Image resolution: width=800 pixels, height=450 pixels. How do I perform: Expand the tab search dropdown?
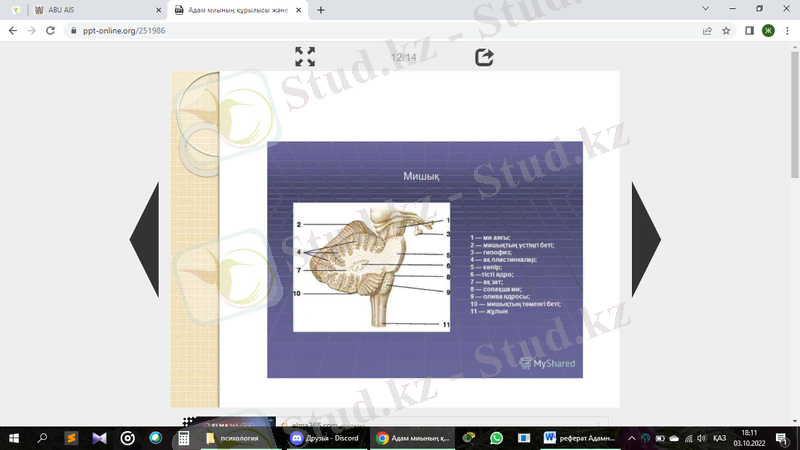pos(706,9)
